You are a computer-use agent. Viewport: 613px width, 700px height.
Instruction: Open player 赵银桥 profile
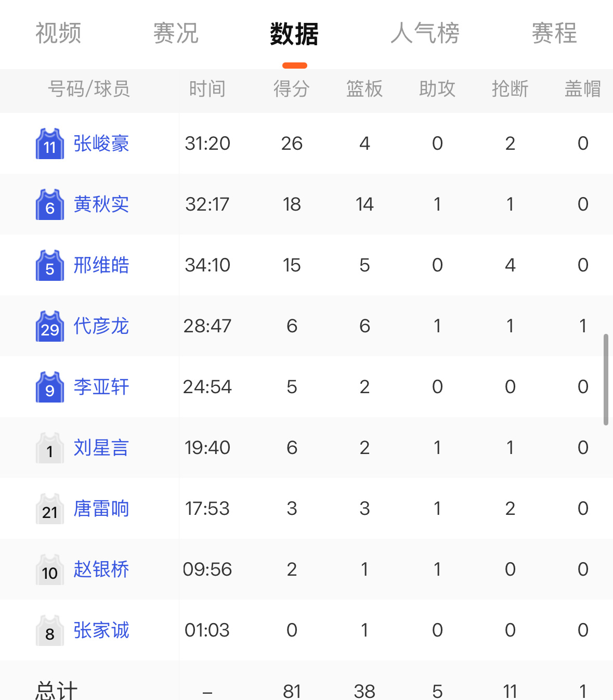pyautogui.click(x=101, y=569)
